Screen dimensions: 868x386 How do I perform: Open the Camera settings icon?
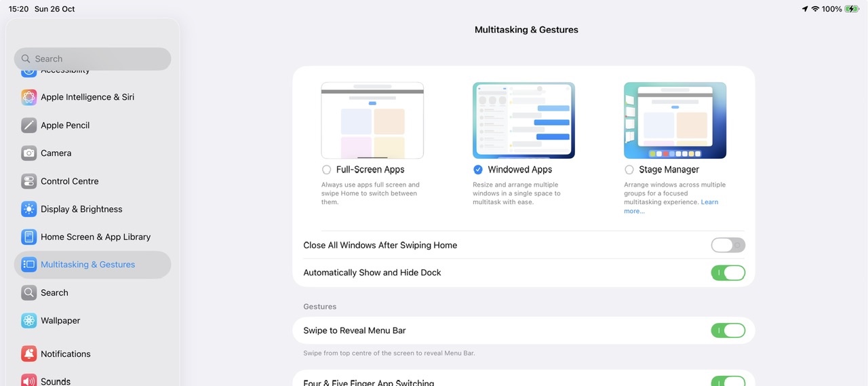point(28,153)
